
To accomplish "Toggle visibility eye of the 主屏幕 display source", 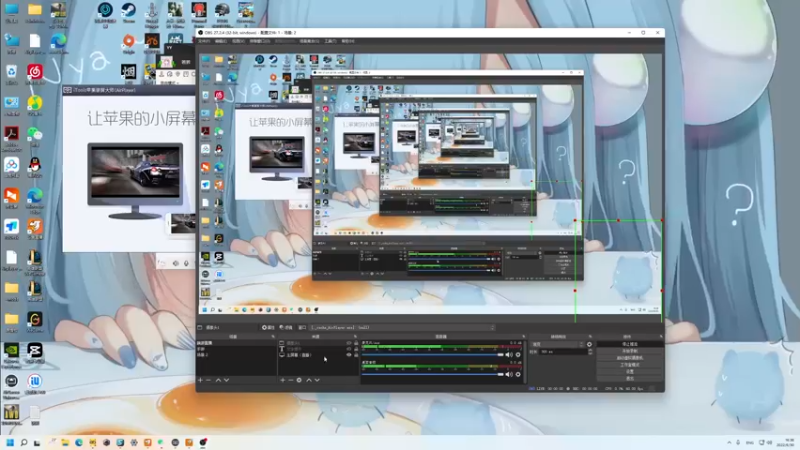I will (x=349, y=355).
